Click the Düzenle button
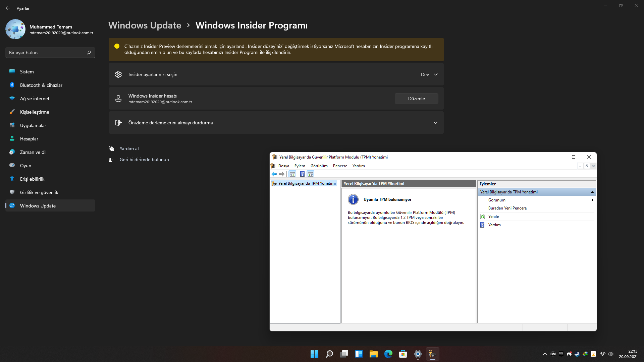The width and height of the screenshot is (644, 362). (x=416, y=99)
